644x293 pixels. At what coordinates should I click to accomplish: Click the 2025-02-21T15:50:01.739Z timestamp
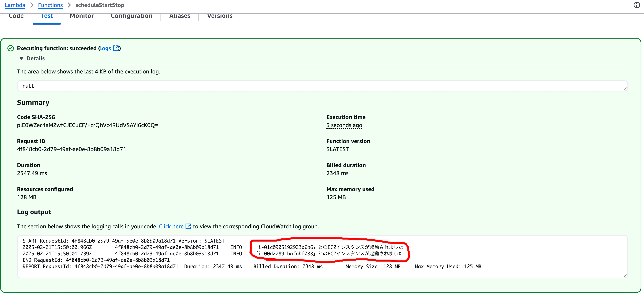pyautogui.click(x=57, y=254)
